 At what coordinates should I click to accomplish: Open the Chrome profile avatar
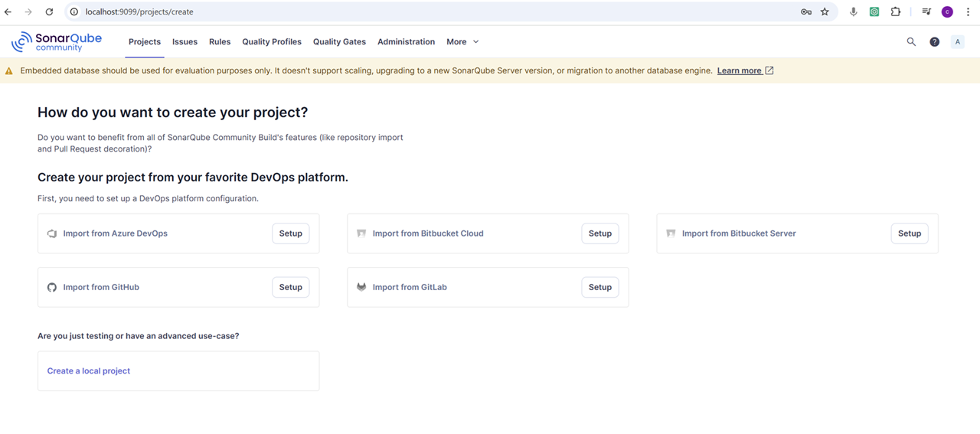[x=947, y=12]
